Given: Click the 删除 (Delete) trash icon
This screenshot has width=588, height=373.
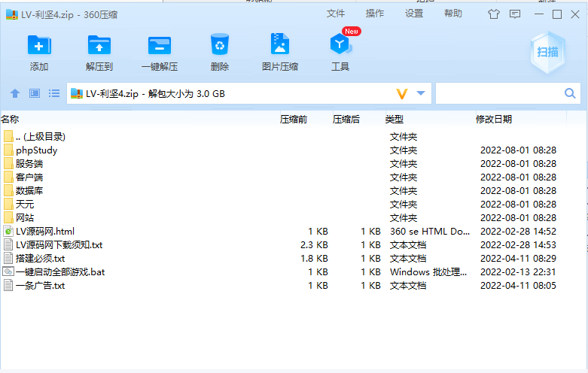Looking at the screenshot, I should [x=220, y=44].
